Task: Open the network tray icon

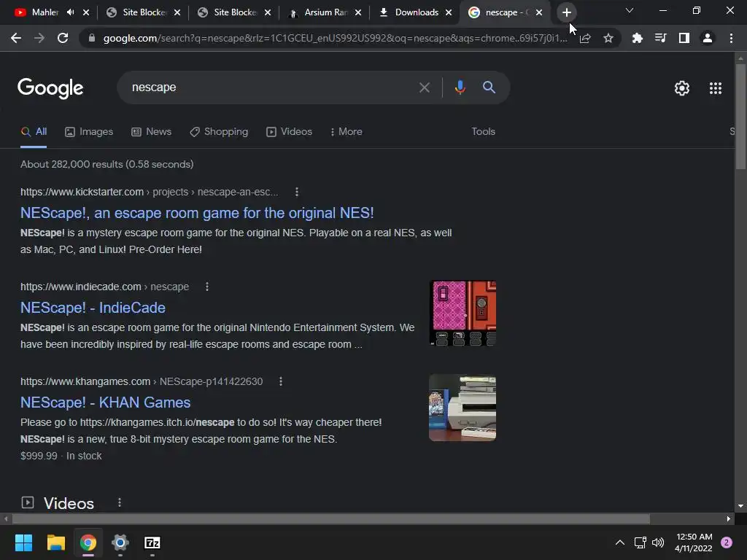Action: 640,542
